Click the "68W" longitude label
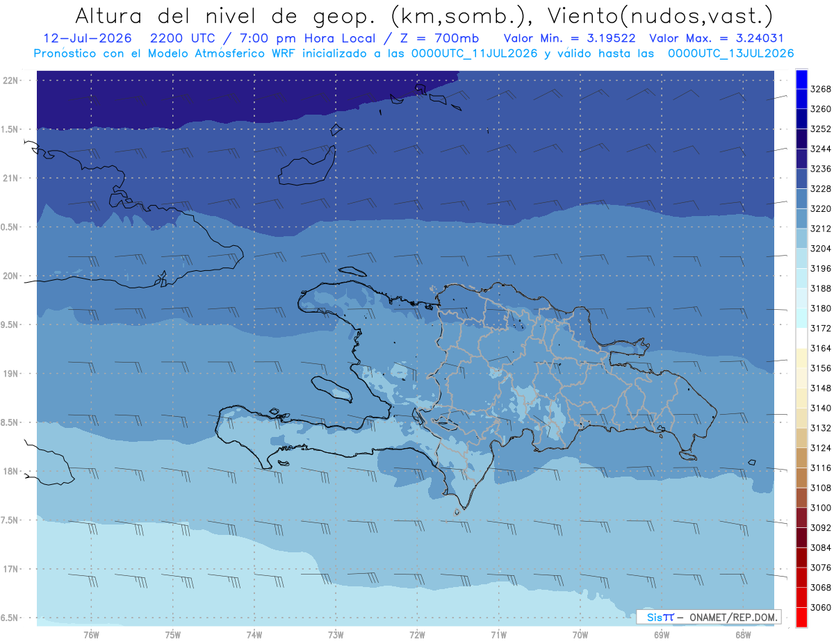 [x=743, y=634]
